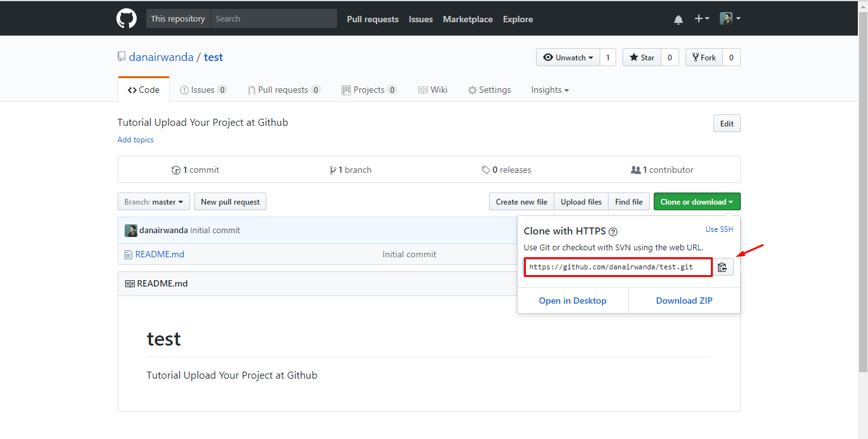Viewport: 868px width, 439px height.
Task: Click Open in Desktop
Action: pos(573,301)
